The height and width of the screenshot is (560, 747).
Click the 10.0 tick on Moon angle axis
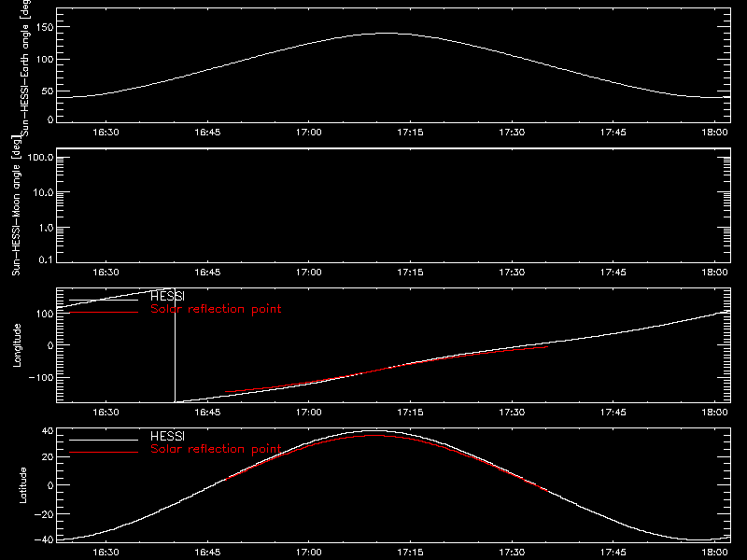pyautogui.click(x=43, y=192)
